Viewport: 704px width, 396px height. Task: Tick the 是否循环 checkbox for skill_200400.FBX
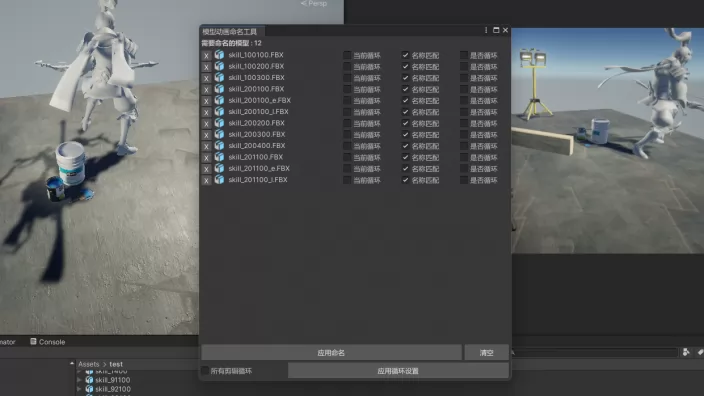464,146
